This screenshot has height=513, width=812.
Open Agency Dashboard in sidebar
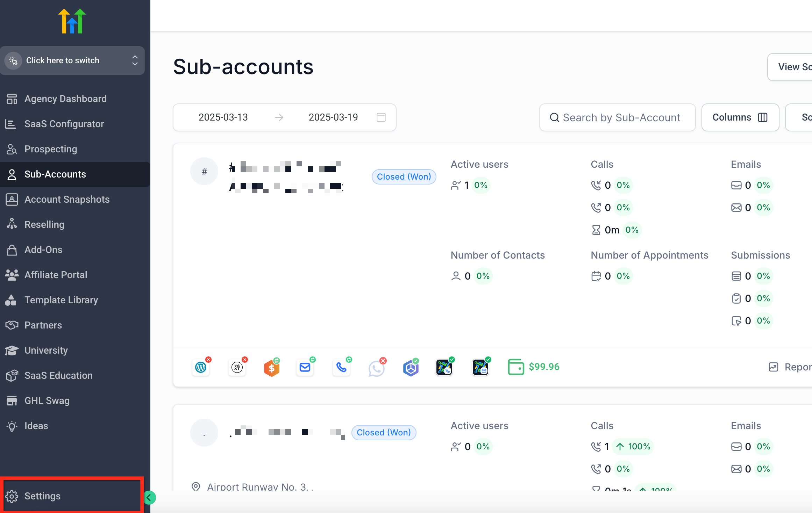coord(65,99)
